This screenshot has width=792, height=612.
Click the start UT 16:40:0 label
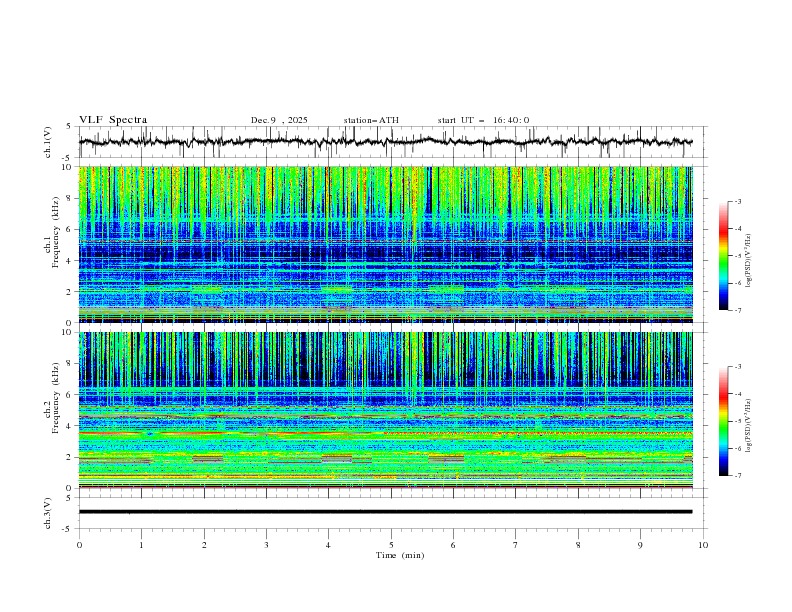[x=483, y=120]
